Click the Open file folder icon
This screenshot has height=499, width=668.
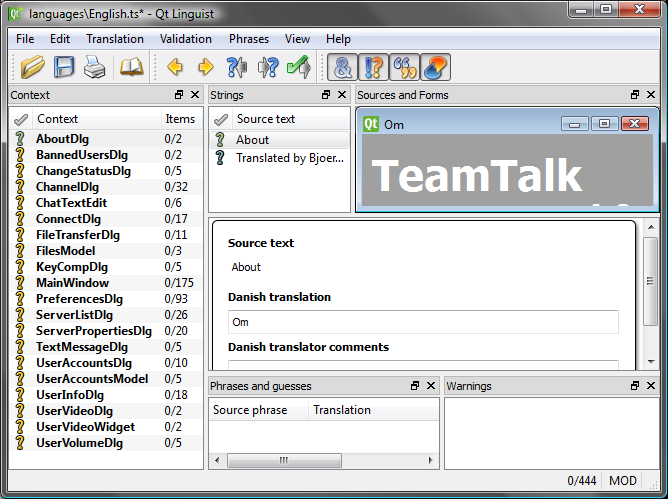[x=32, y=68]
